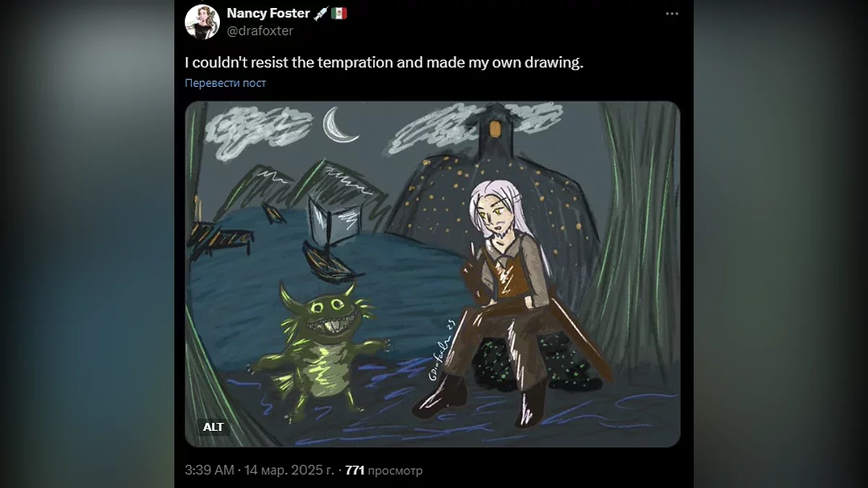Click the crescent moon in the drawing
Image resolution: width=868 pixels, height=488 pixels.
[x=337, y=124]
